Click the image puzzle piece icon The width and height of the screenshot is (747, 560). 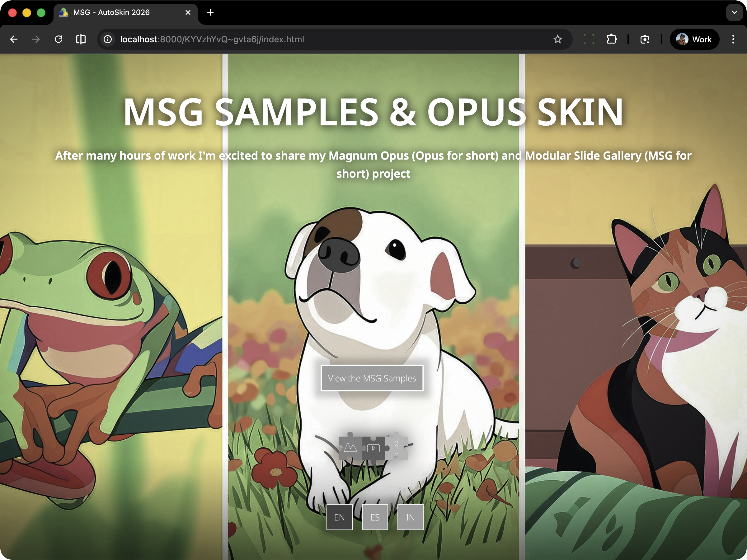[350, 448]
